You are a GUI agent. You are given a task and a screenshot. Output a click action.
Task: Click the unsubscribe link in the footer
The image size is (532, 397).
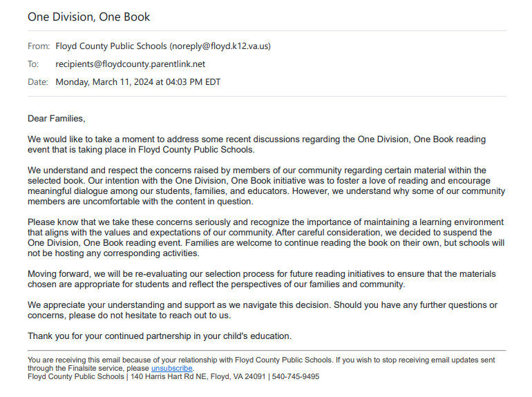171,368
